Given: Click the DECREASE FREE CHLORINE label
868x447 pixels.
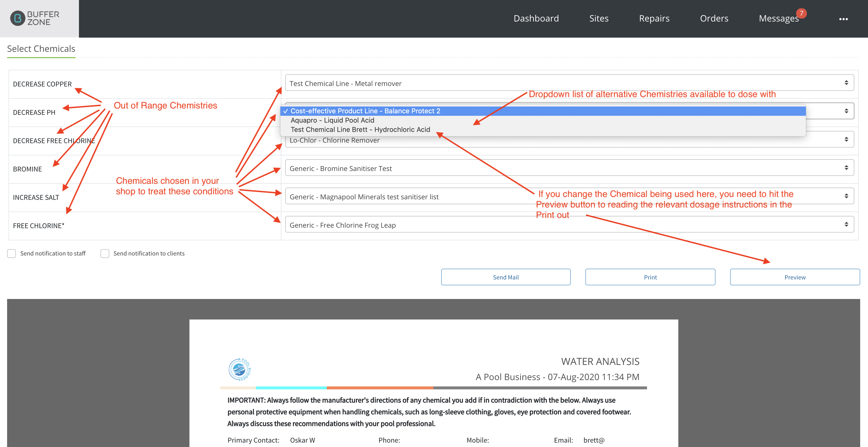Looking at the screenshot, I should [54, 141].
